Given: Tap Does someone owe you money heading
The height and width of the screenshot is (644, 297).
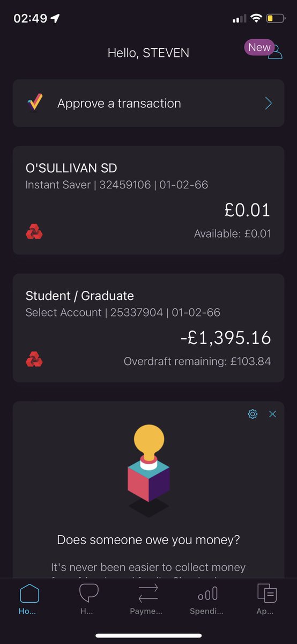Looking at the screenshot, I should click(148, 539).
